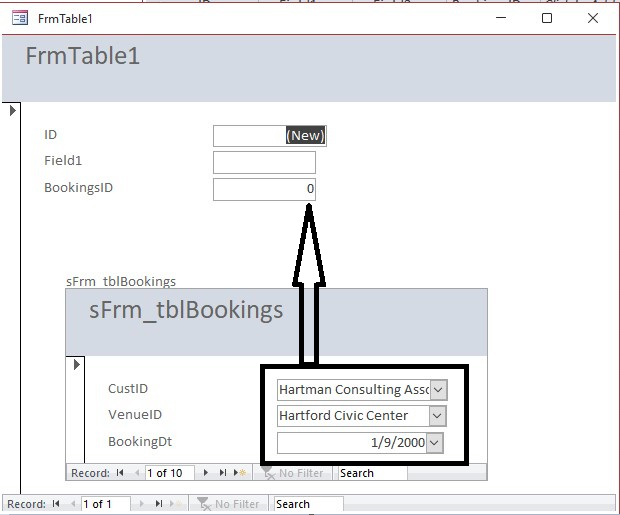This screenshot has height=515, width=620.
Task: Click the small sFrm_tblBookings subform caption label
Action: [121, 282]
